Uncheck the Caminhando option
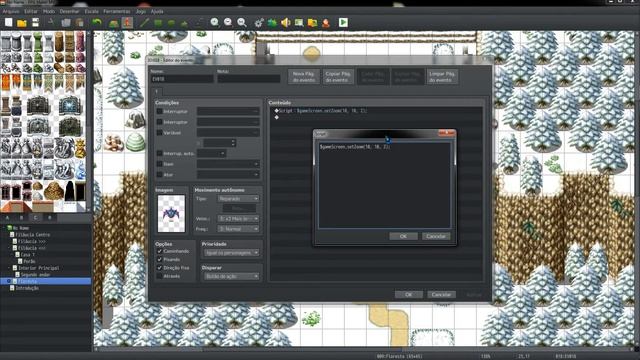 pos(160,251)
